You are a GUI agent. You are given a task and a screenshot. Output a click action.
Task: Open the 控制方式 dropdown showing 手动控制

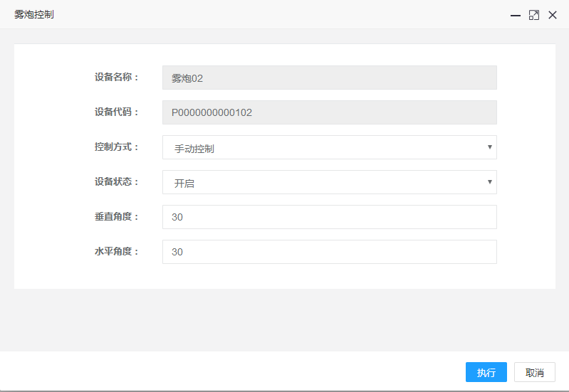click(330, 147)
